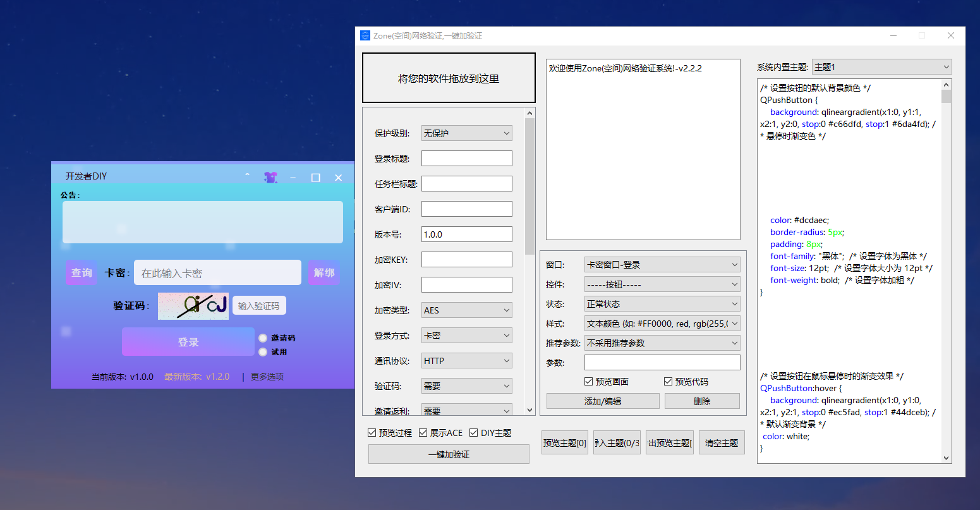Close the 开发者DIY window
This screenshot has height=510, width=980.
338,178
